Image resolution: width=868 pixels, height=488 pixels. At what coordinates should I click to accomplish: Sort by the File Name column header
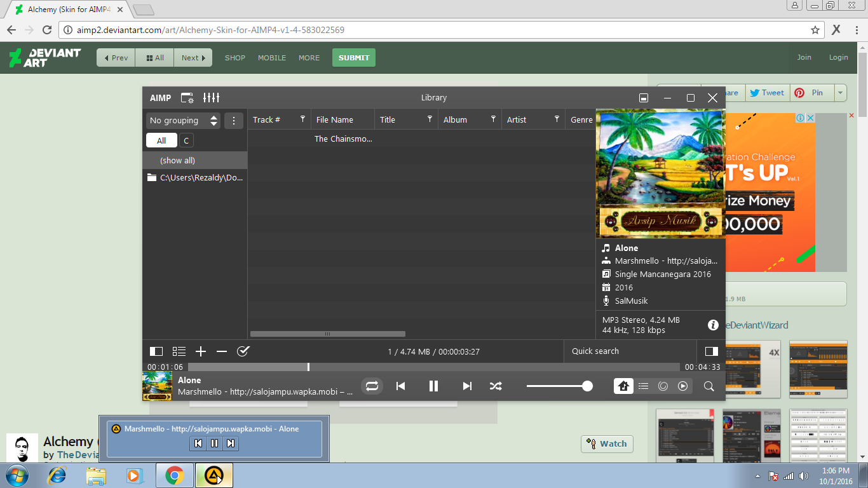coord(342,119)
